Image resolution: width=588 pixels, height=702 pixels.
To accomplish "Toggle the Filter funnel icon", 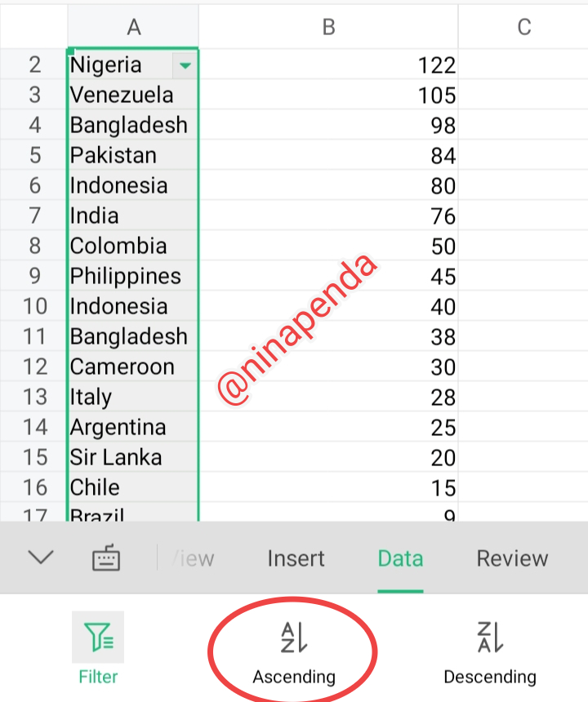I will coord(98,638).
